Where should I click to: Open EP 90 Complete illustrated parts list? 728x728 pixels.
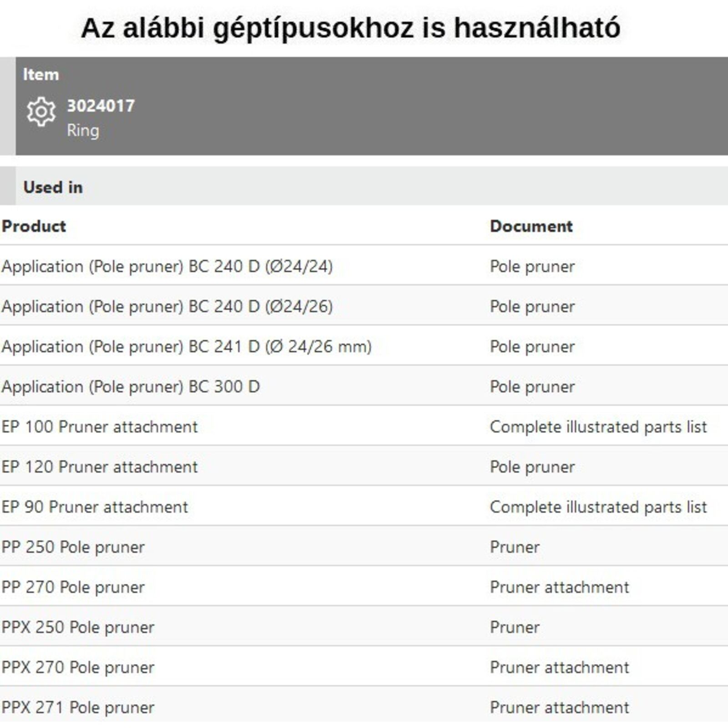598,507
